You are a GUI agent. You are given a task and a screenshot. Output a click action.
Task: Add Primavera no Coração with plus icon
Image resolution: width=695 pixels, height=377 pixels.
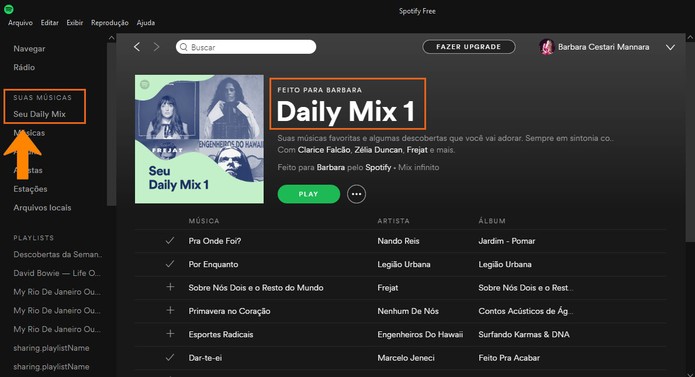(170, 311)
